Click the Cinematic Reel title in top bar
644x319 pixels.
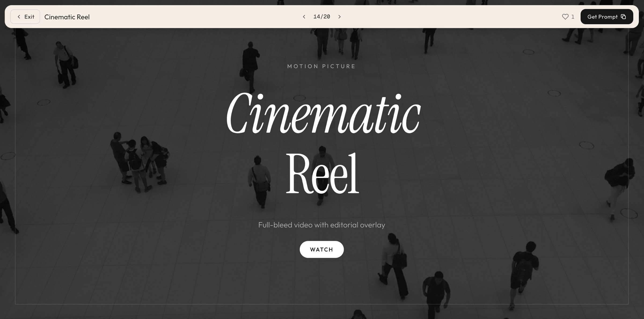click(x=67, y=17)
